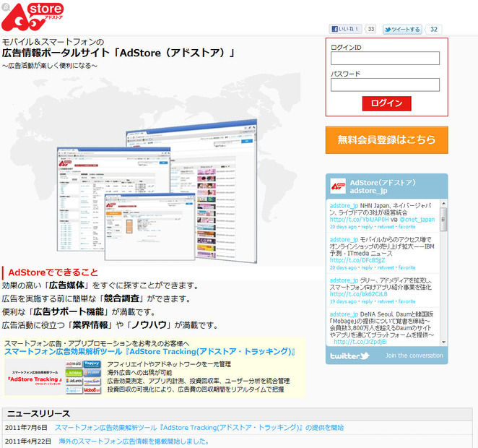Click favorite on the ITmedia ニュース tweet

coord(407,268)
